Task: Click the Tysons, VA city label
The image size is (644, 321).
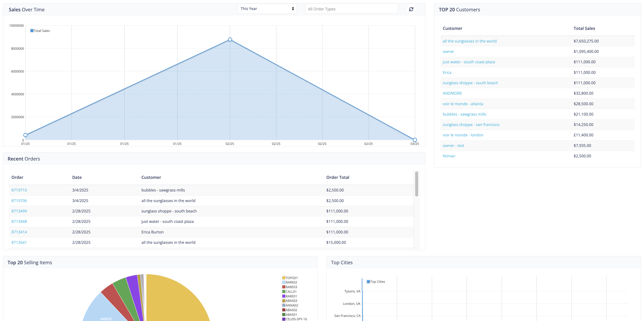Action: (x=352, y=291)
